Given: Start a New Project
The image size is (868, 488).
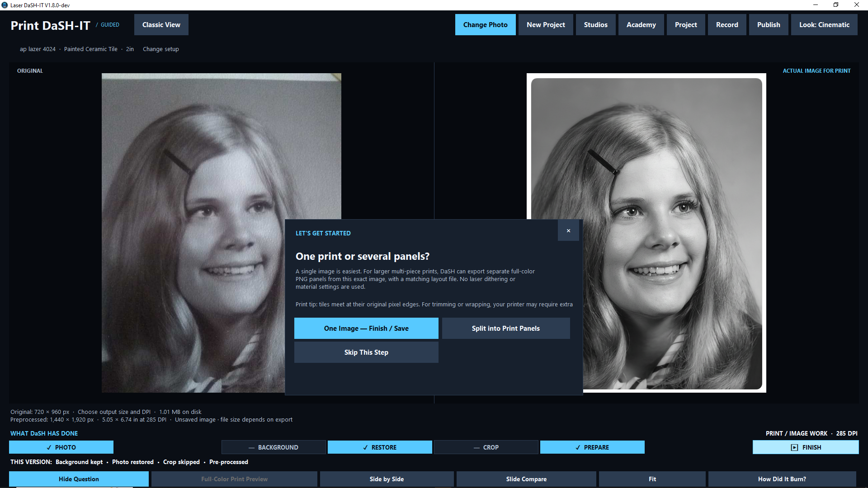Looking at the screenshot, I should click(x=546, y=25).
